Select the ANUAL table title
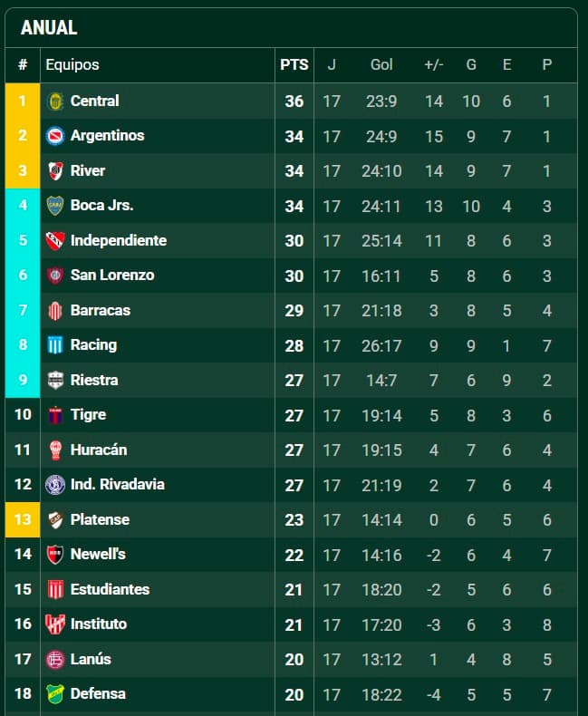The image size is (588, 716). 49,27
